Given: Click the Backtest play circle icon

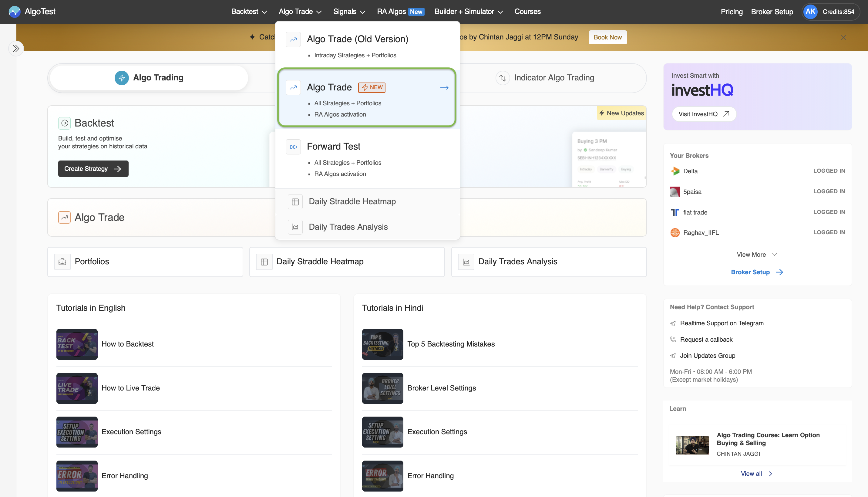Looking at the screenshot, I should (65, 123).
